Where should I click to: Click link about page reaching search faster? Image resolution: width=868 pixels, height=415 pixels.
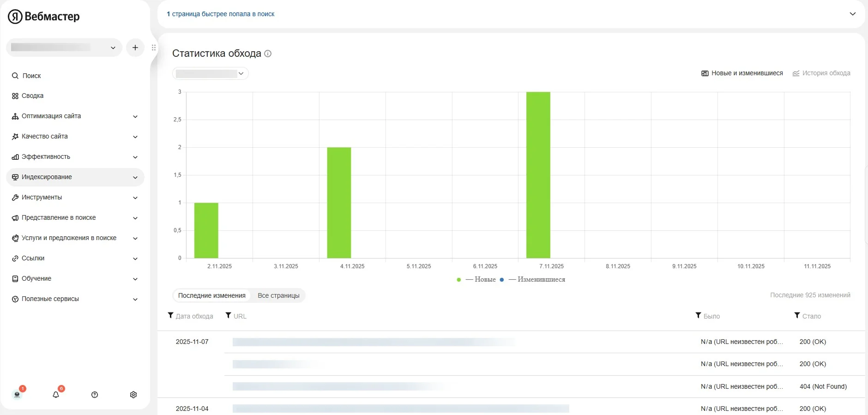221,14
